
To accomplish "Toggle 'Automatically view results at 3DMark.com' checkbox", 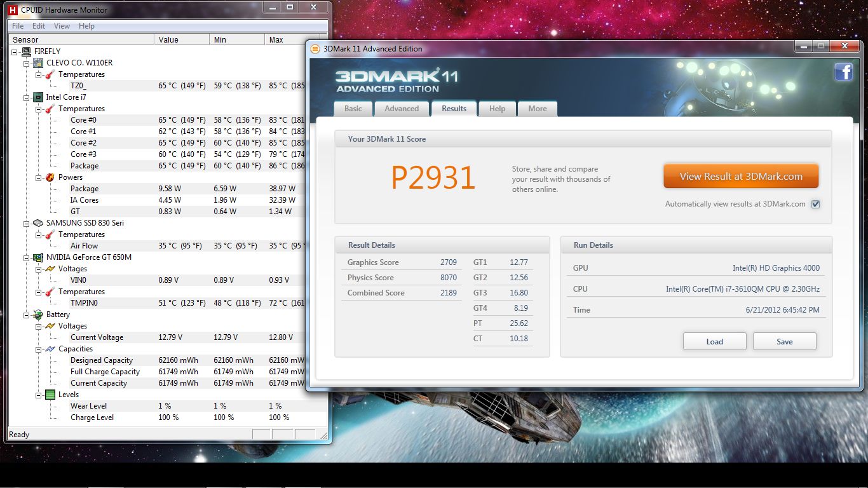I will (816, 204).
